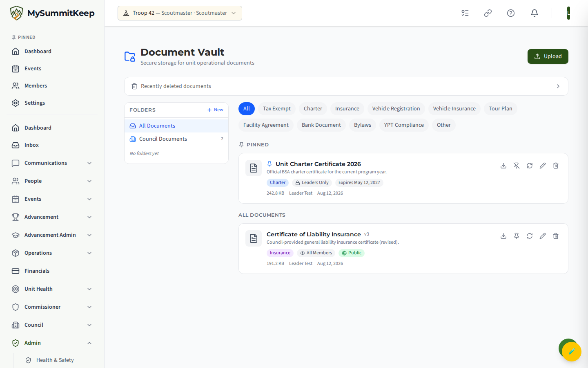
Task: Open the user avatar menu
Action: (568, 13)
